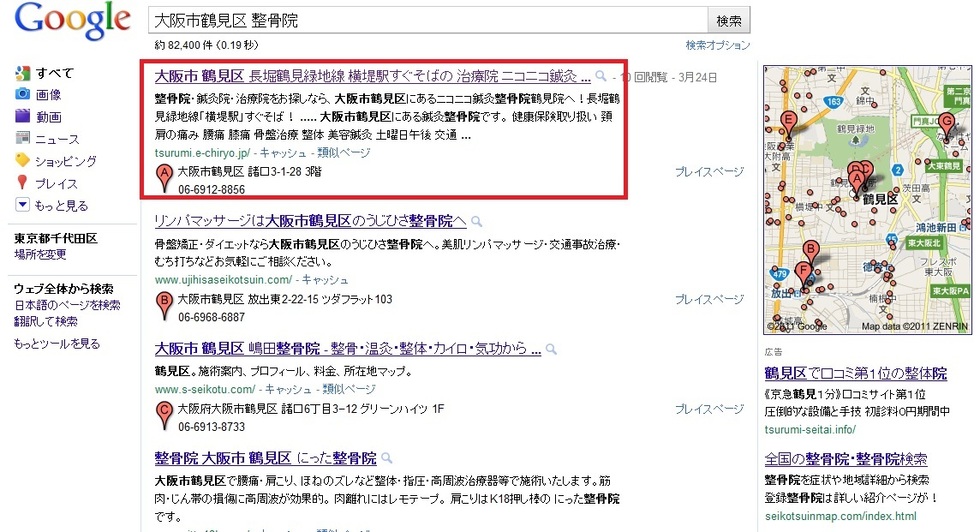Click the 翻訳して検索 link
The image size is (980, 532).
[46, 321]
